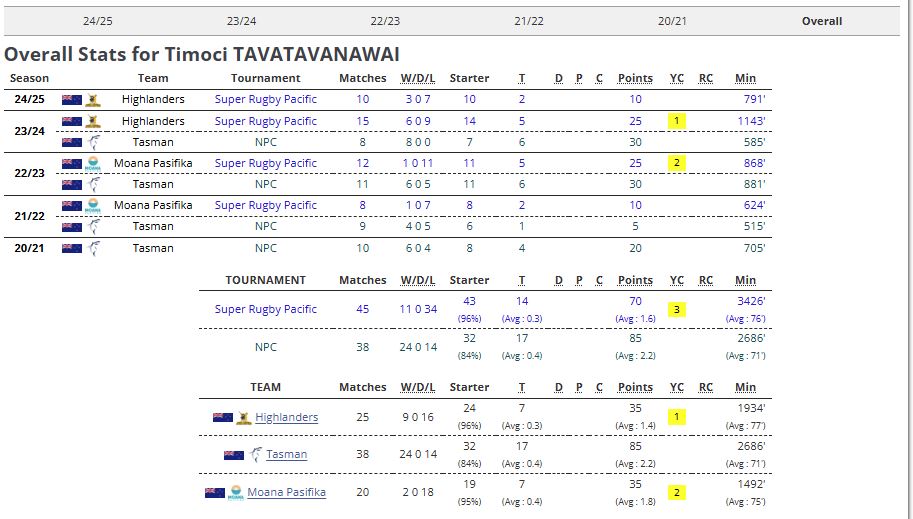Click W/D/L value 8 0 0 for Tasman 23/24
The image size is (913, 519).
[x=418, y=142]
